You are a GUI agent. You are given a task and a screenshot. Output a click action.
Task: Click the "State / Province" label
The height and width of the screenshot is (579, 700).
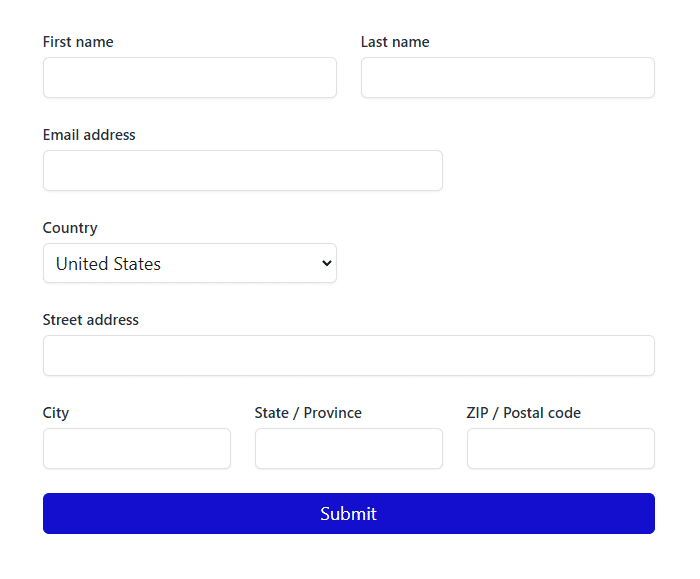click(308, 413)
